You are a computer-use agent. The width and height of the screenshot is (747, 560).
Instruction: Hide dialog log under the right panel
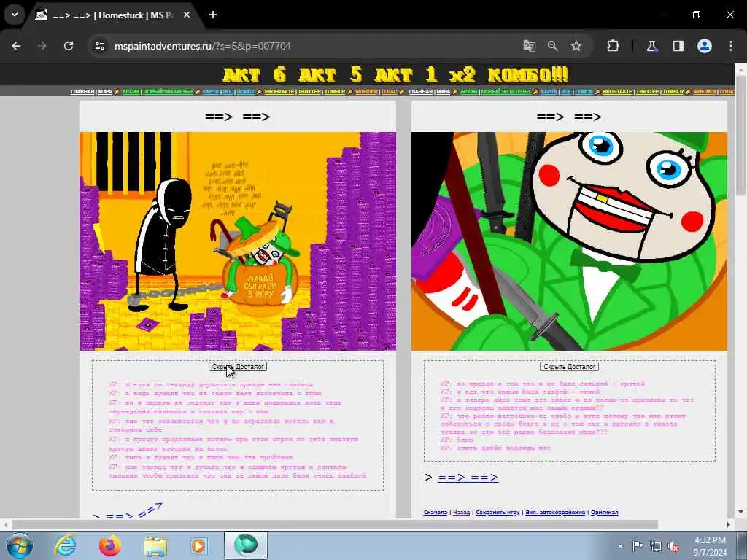coord(569,367)
